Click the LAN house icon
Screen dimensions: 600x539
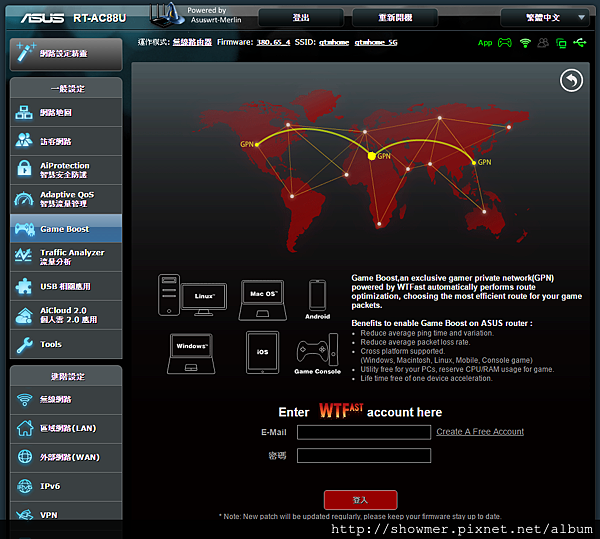tap(25, 428)
